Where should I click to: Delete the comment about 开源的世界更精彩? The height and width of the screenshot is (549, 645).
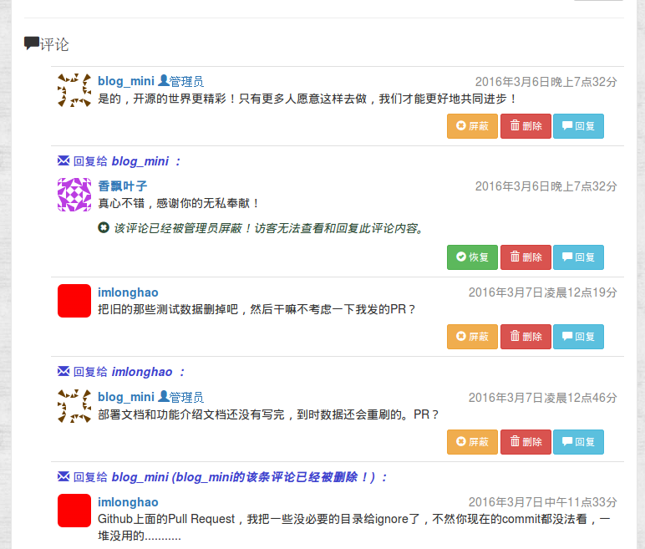point(526,126)
